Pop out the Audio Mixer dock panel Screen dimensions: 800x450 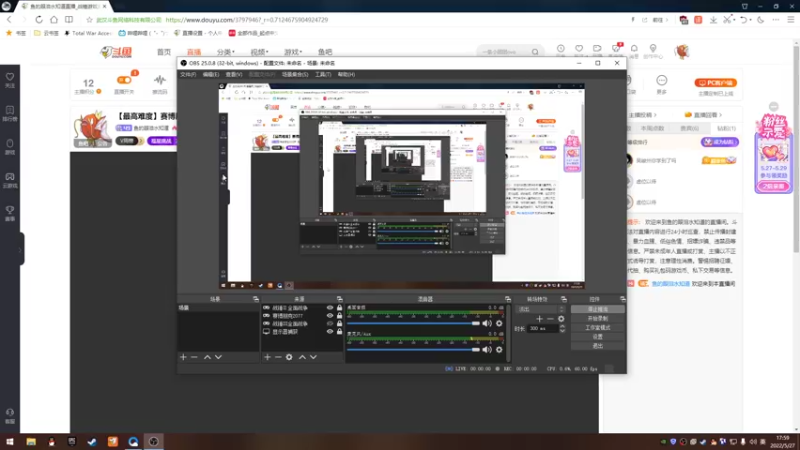(508, 299)
